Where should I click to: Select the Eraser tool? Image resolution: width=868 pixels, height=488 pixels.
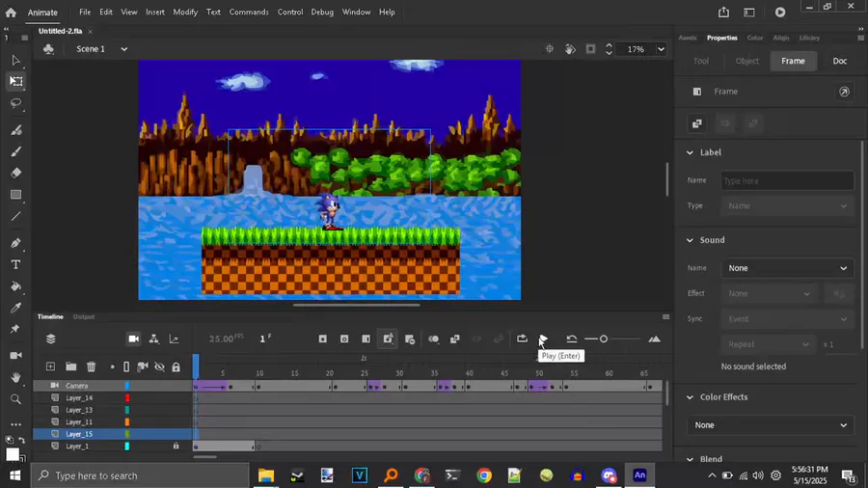click(x=15, y=174)
